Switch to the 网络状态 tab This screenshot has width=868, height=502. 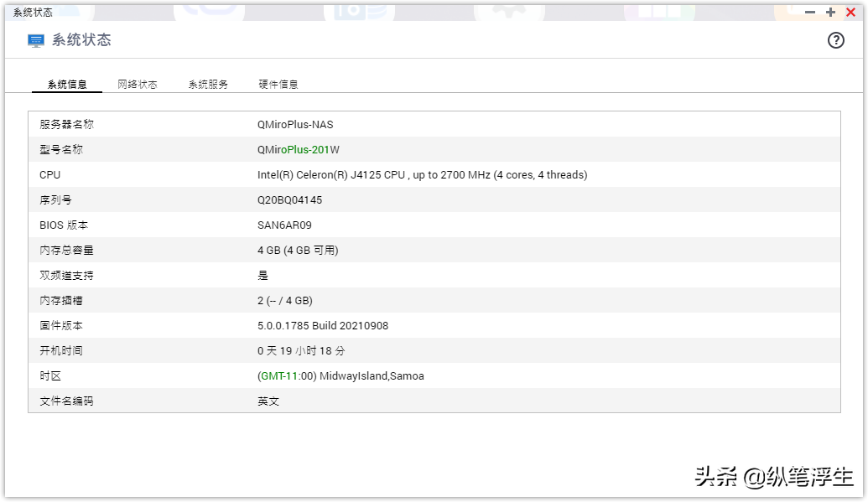click(x=138, y=84)
